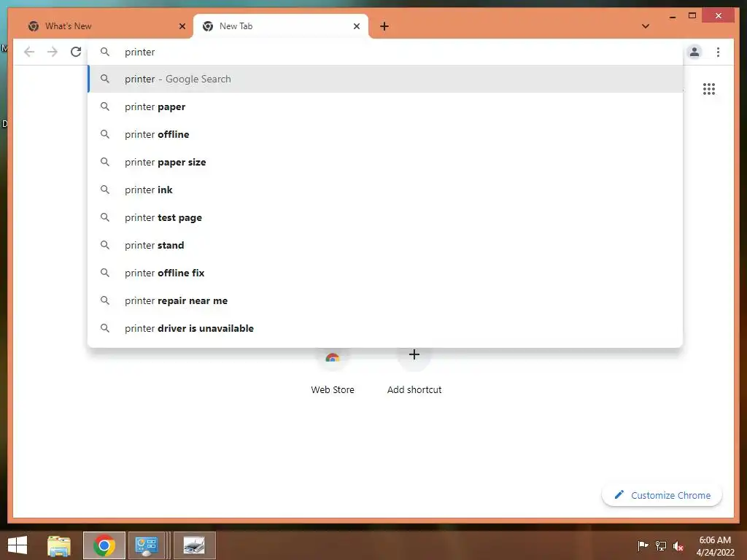Click the Chrome icon in taskbar
Screen dimensions: 747x560
pyautogui.click(x=104, y=545)
